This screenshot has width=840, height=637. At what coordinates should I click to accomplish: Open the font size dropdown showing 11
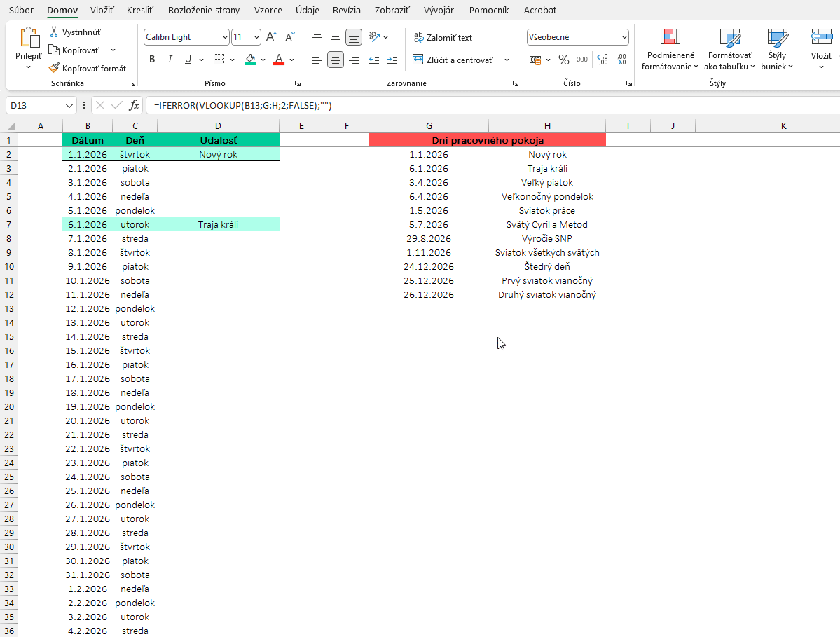[x=256, y=37]
